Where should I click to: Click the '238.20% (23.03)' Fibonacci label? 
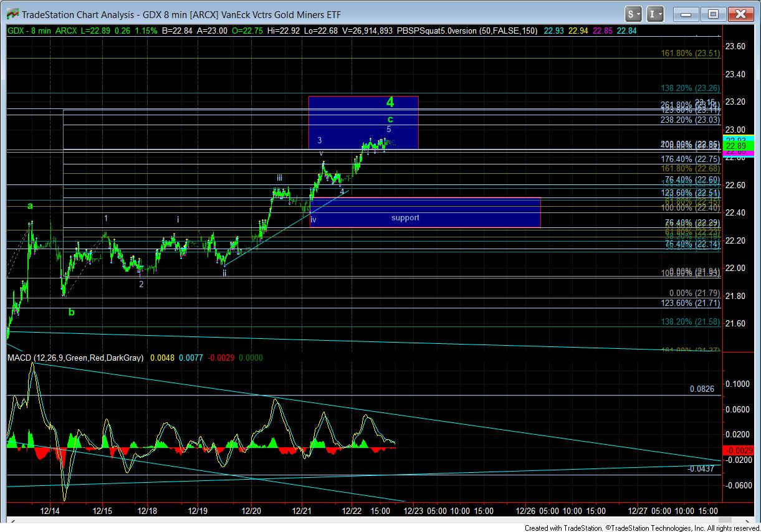pos(691,120)
